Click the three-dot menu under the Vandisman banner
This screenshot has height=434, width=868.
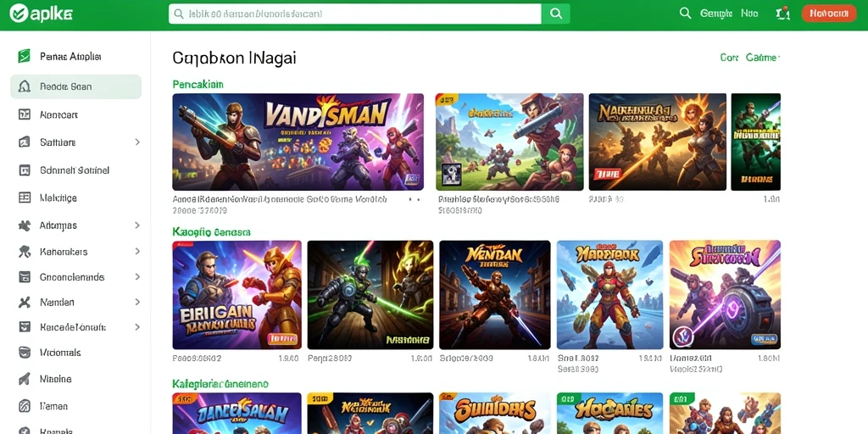[414, 198]
